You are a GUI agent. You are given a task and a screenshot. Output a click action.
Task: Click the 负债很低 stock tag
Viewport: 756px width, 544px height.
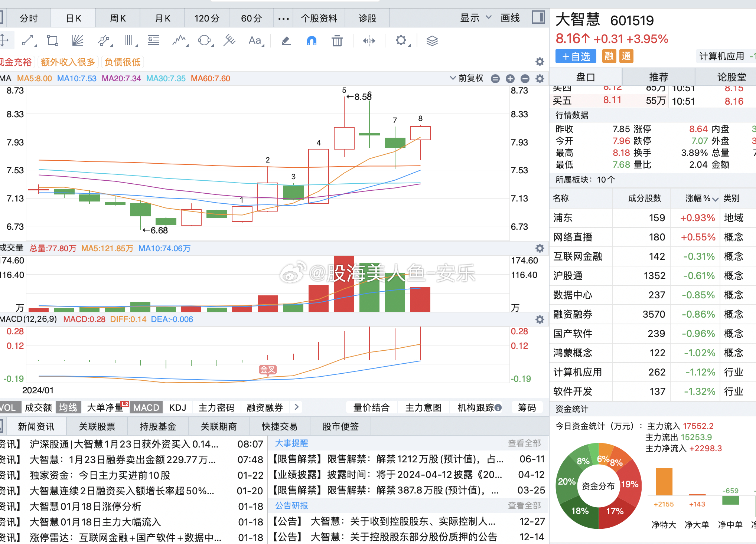point(123,62)
